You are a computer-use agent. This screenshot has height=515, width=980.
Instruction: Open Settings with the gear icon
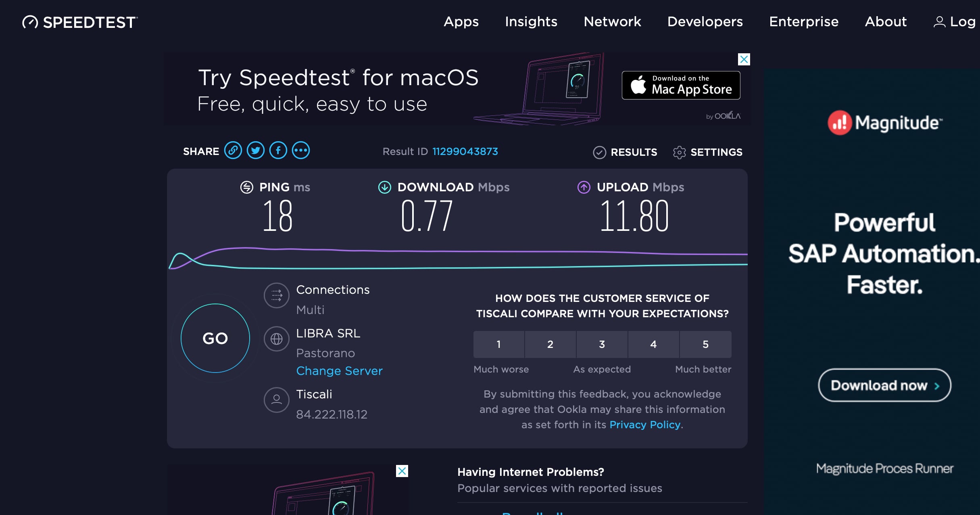(x=679, y=153)
